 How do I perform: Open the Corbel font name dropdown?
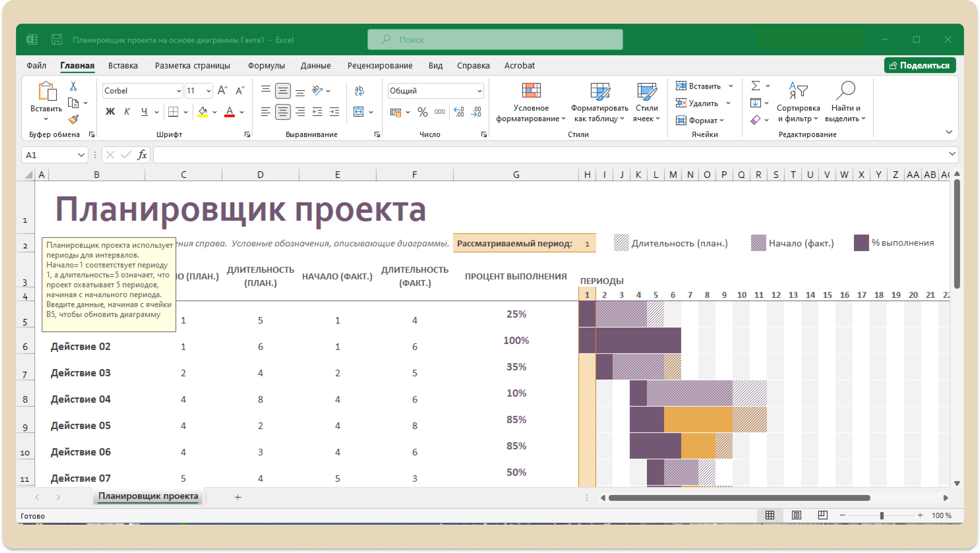point(179,91)
